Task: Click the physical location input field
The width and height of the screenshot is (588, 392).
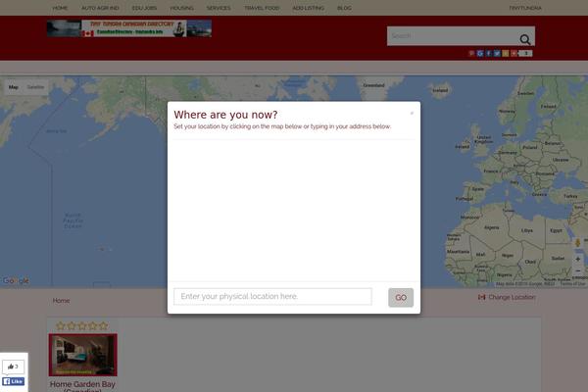Action: pos(272,296)
